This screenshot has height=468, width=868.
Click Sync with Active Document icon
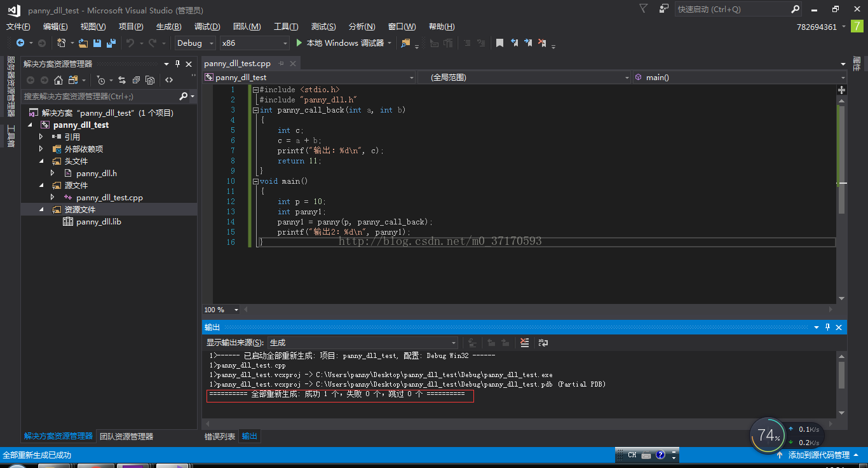[121, 80]
